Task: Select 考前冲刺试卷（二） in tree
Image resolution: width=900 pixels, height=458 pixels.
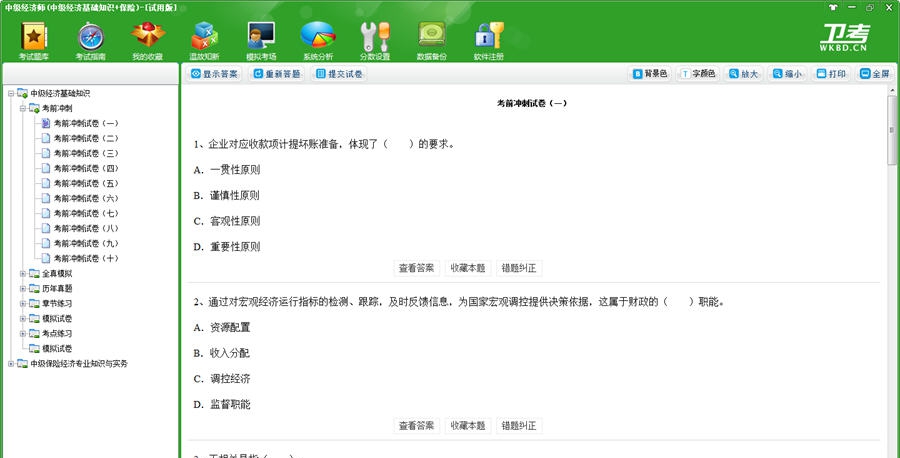Action: [x=86, y=138]
